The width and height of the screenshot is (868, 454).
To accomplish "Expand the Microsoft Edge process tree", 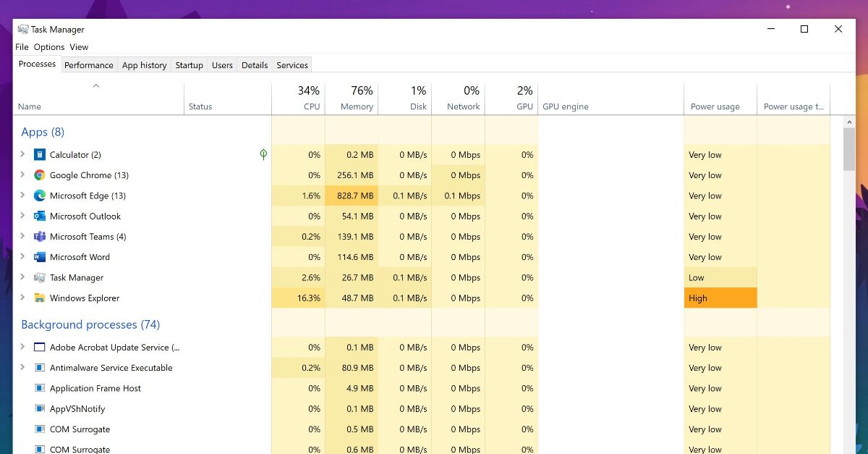I will tap(22, 196).
